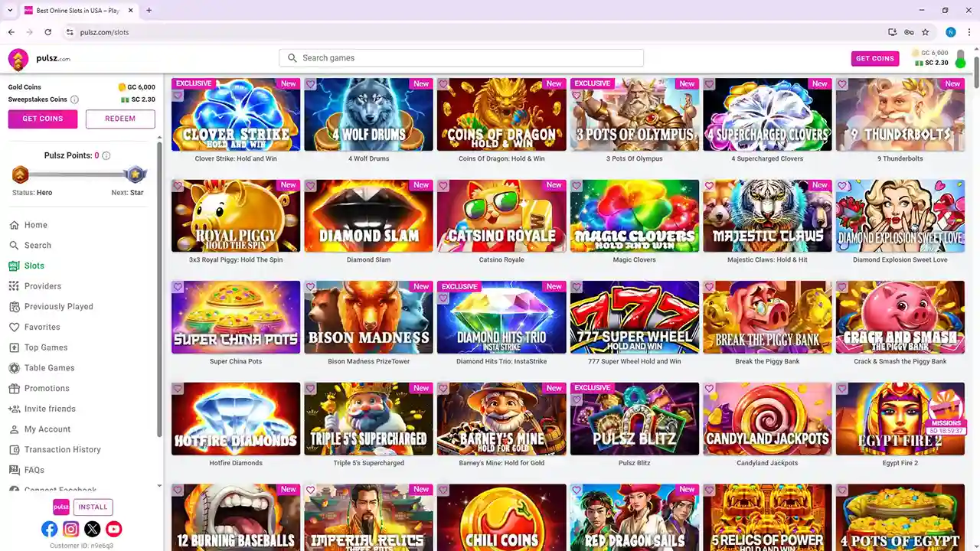Toggle favorite heart on Candyland Jackpots
The height and width of the screenshot is (551, 980).
point(709,389)
